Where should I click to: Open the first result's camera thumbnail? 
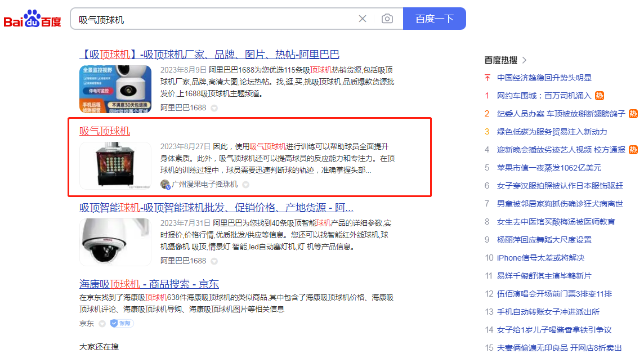pyautogui.click(x=115, y=89)
